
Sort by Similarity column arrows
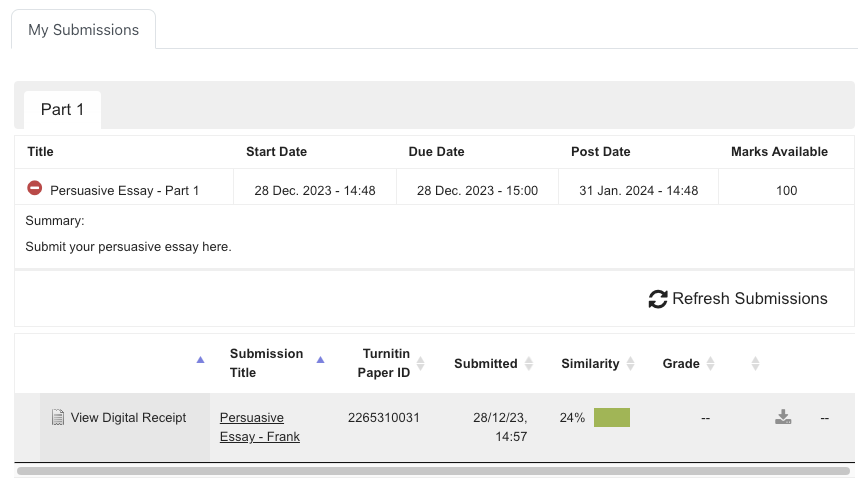pyautogui.click(x=631, y=363)
